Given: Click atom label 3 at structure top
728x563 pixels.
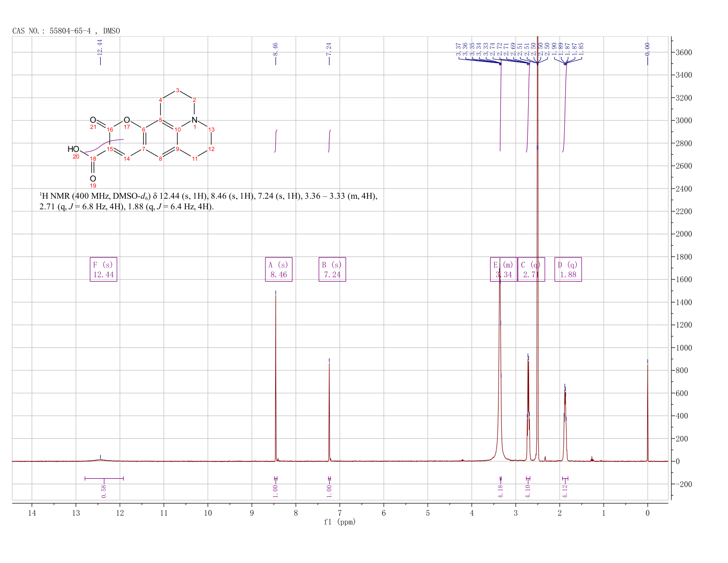Looking at the screenshot, I should 178,91.
